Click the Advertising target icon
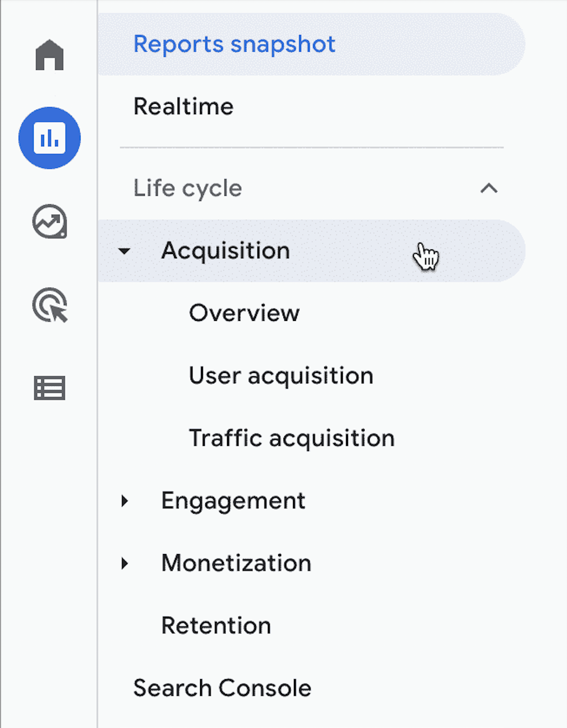 [49, 306]
